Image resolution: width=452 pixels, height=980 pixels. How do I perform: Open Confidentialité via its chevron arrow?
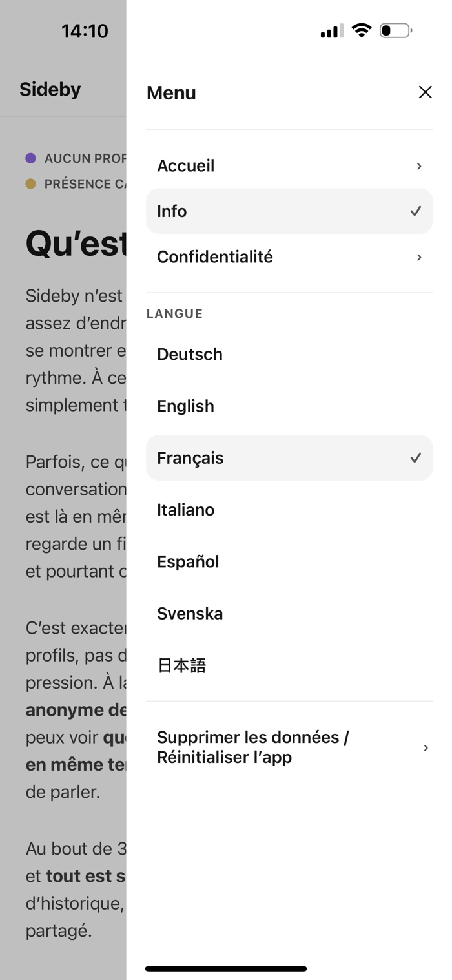(x=419, y=257)
